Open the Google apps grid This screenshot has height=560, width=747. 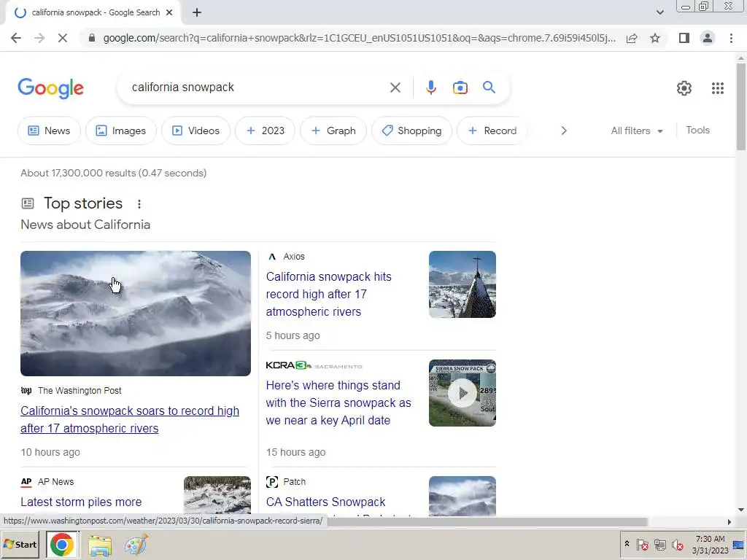tap(718, 88)
